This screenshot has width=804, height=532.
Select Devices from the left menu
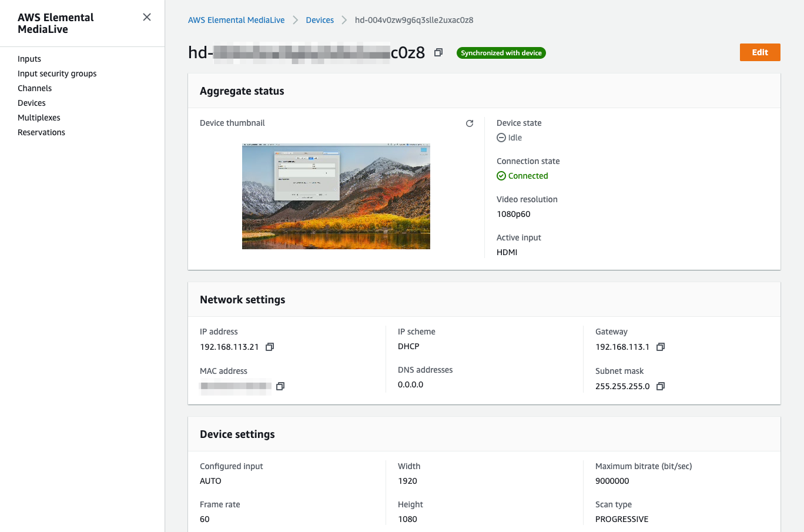click(31, 103)
